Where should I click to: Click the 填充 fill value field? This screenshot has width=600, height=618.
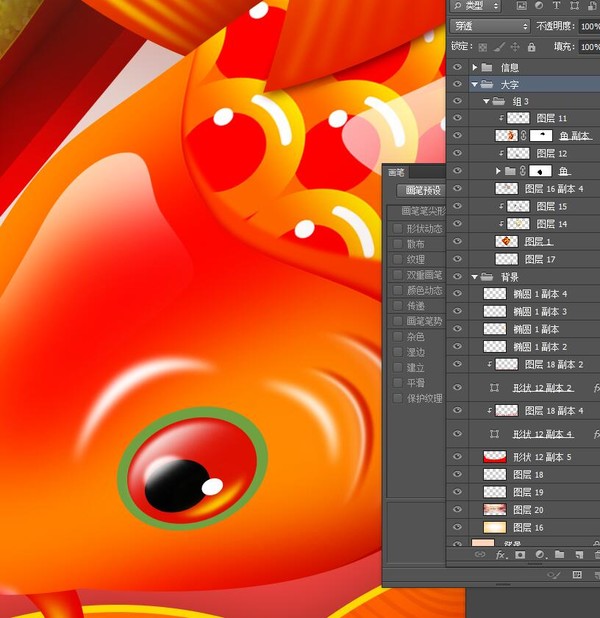[589, 47]
